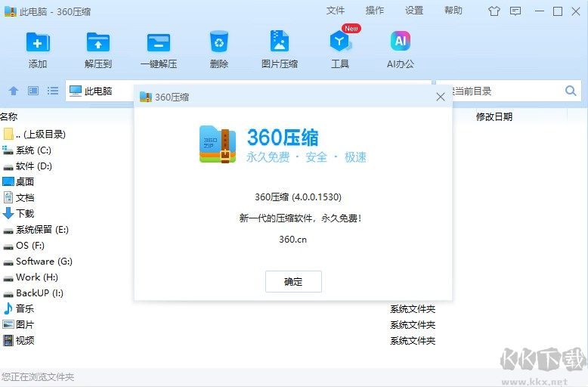The height and width of the screenshot is (387, 588).
Task: Select the 下载 folder
Action: click(x=18, y=213)
